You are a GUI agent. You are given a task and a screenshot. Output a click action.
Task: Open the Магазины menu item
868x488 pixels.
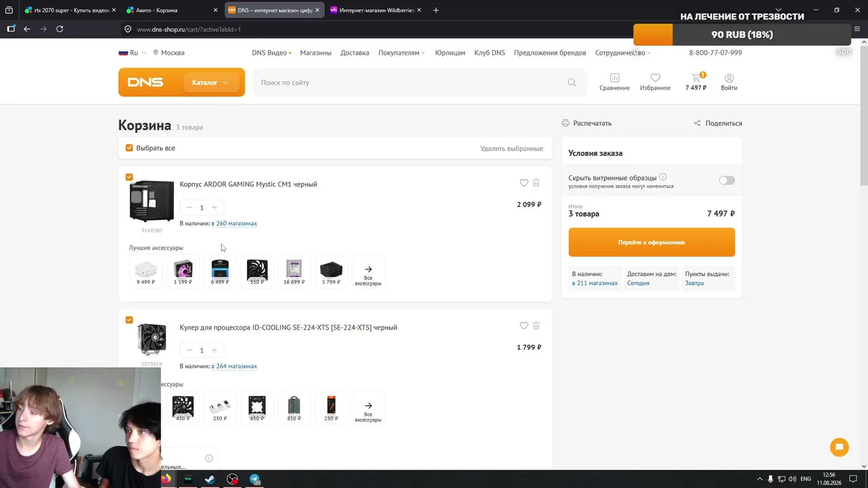pyautogui.click(x=316, y=53)
